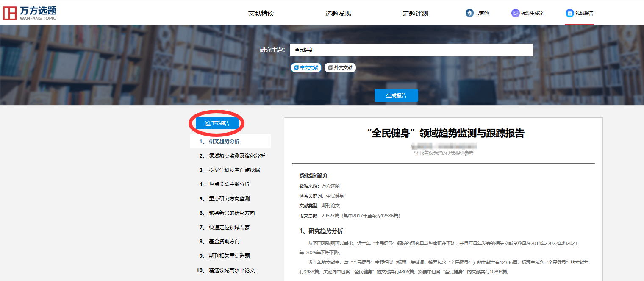644x281 pixels.
Task: Click the 下载报告 button
Action: tap(217, 123)
